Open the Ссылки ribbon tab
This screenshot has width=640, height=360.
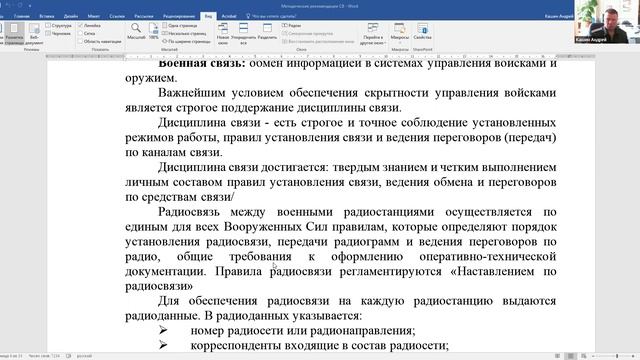coord(117,16)
